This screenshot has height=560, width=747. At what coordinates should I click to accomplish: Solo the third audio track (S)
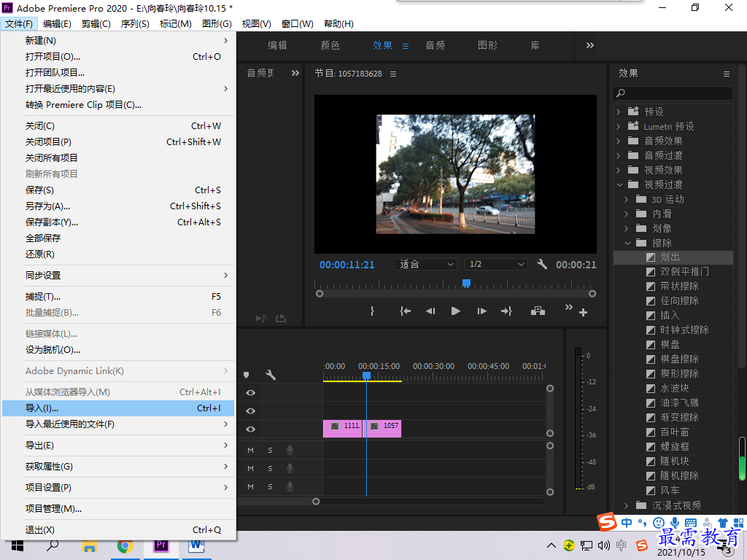[x=270, y=486]
